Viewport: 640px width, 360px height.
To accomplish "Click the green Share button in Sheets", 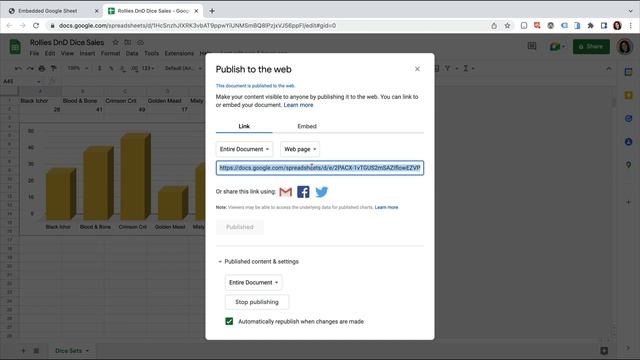I will [x=591, y=47].
